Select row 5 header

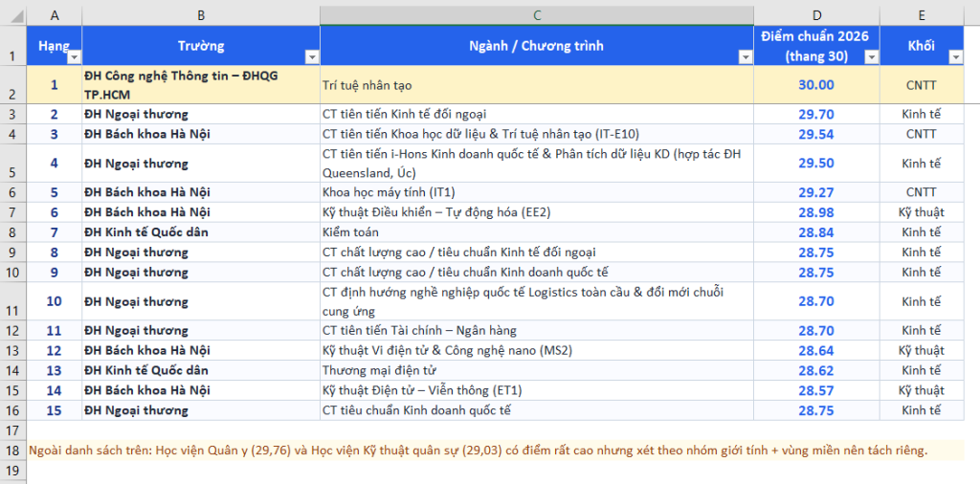tap(13, 163)
